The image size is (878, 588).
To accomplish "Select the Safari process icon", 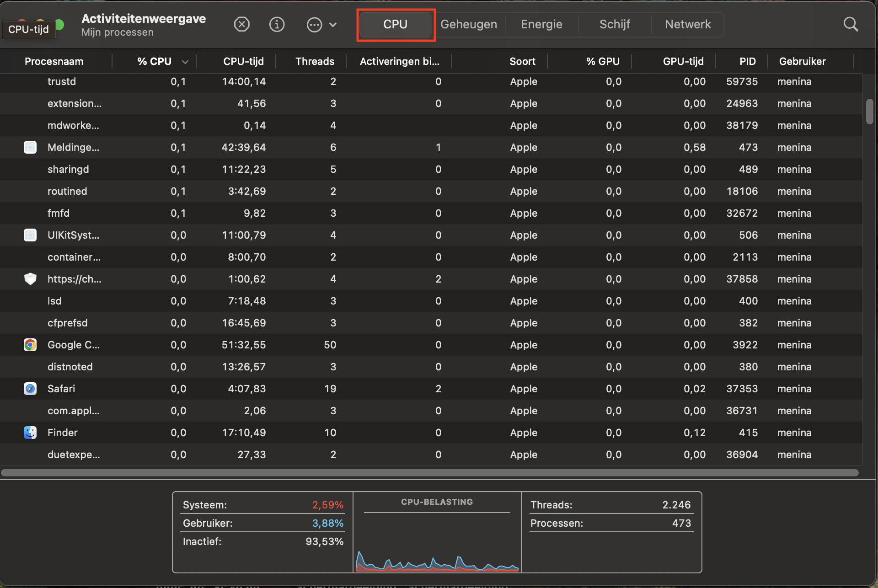I will [30, 389].
